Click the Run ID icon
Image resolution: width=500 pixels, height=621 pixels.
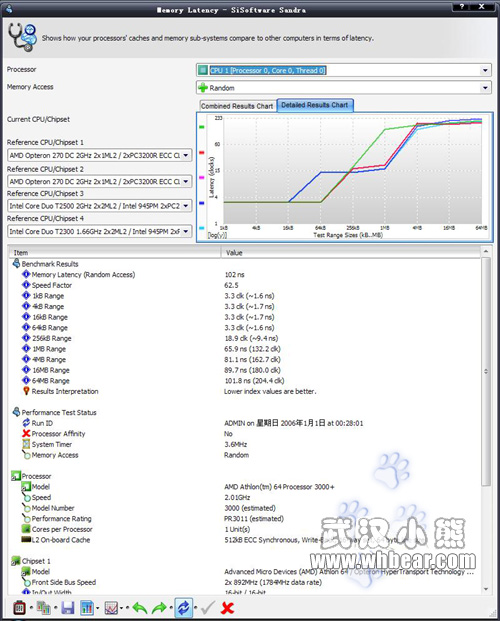pos(26,423)
